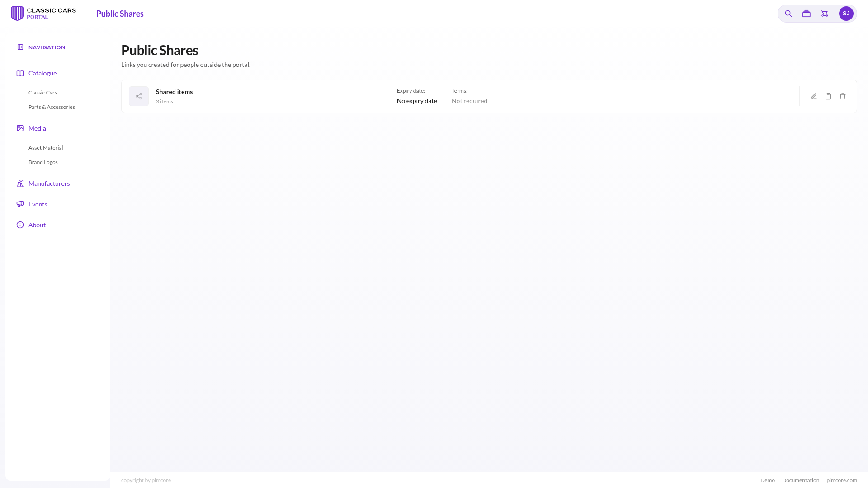Open the Demo footer link
Image resolution: width=868 pixels, height=488 pixels.
click(x=767, y=480)
